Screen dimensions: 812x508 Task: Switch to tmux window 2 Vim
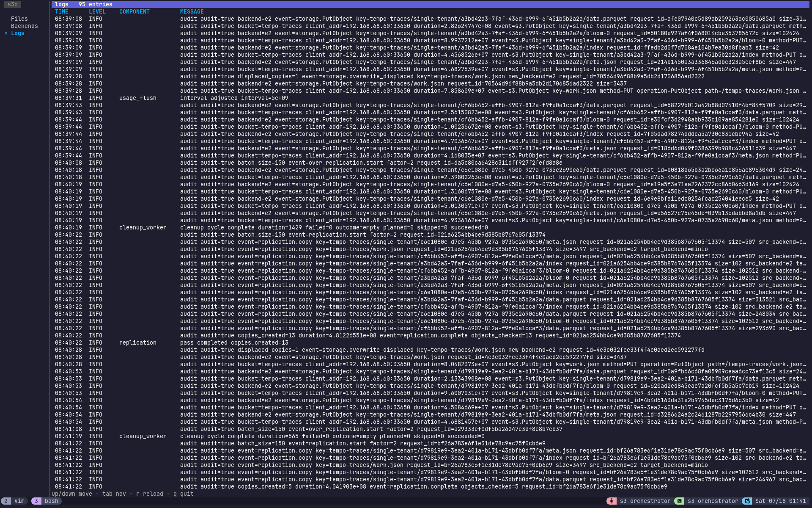pyautogui.click(x=14, y=501)
